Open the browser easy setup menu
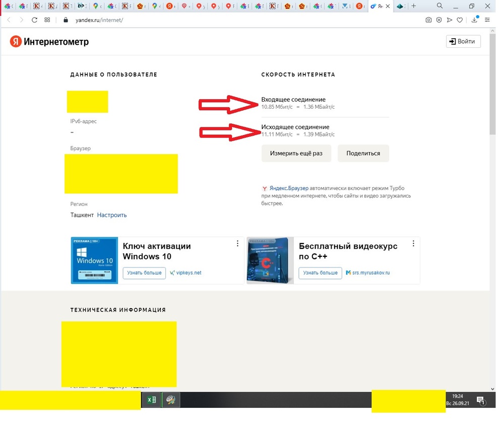Viewport: 504px width, 421px height. (487, 20)
